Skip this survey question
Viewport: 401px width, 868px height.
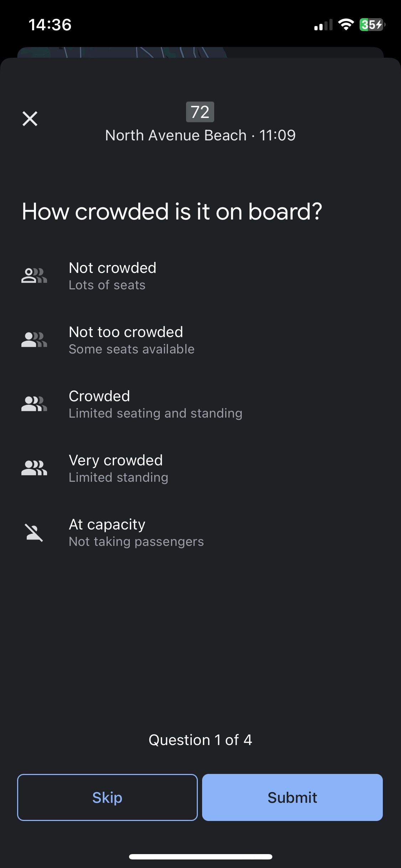(107, 797)
